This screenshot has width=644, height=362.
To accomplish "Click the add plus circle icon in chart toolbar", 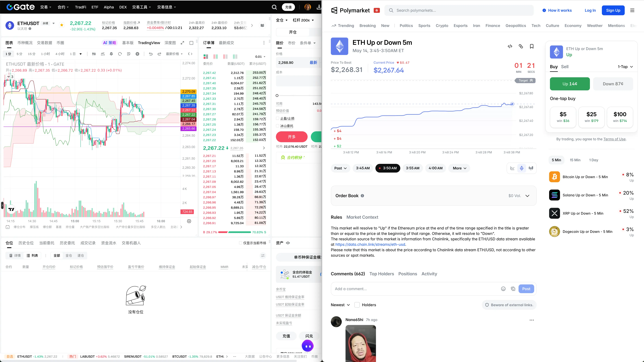I will pyautogui.click(x=138, y=54).
